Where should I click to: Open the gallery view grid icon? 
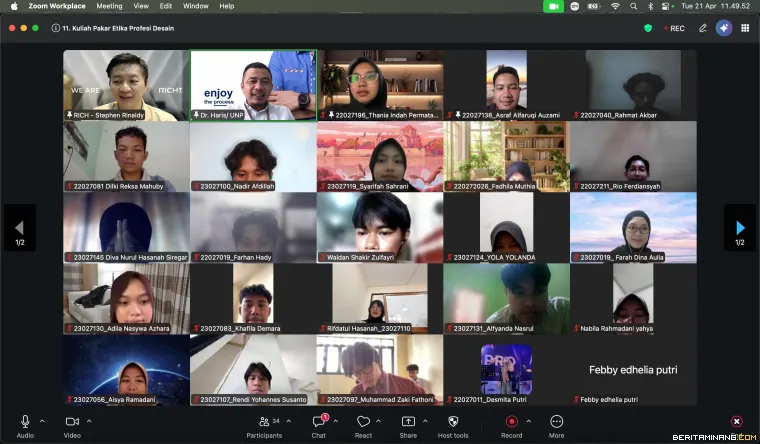pyautogui.click(x=745, y=28)
